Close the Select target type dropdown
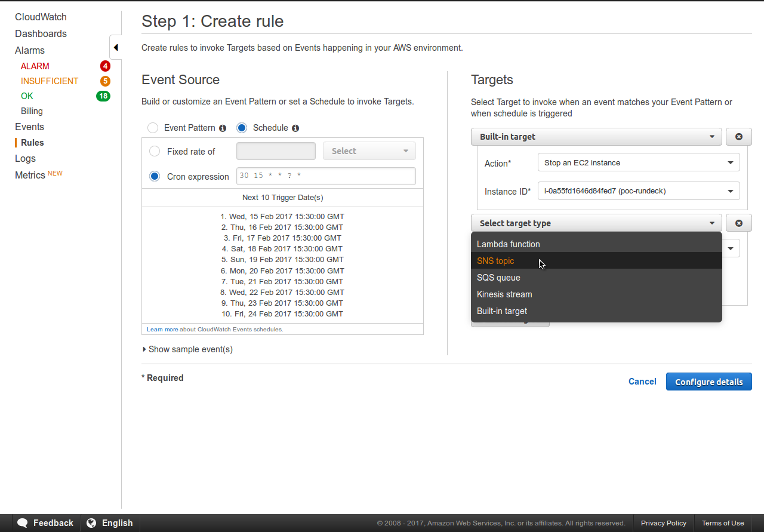This screenshot has width=764, height=532. click(596, 223)
